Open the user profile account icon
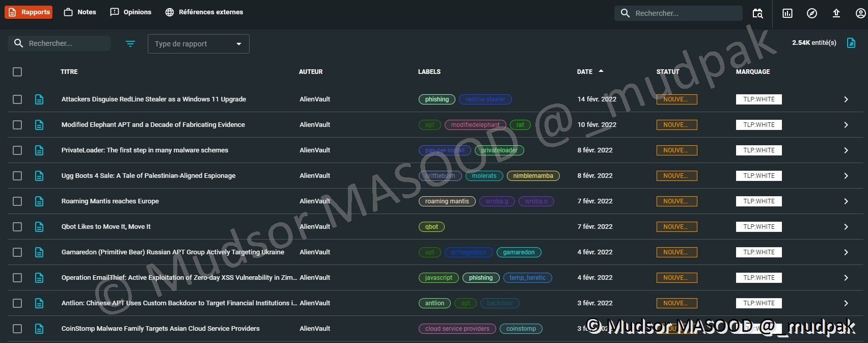 (x=860, y=13)
